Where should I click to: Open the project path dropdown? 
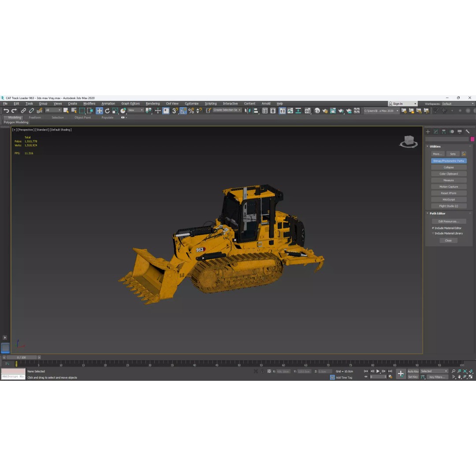tap(381, 111)
